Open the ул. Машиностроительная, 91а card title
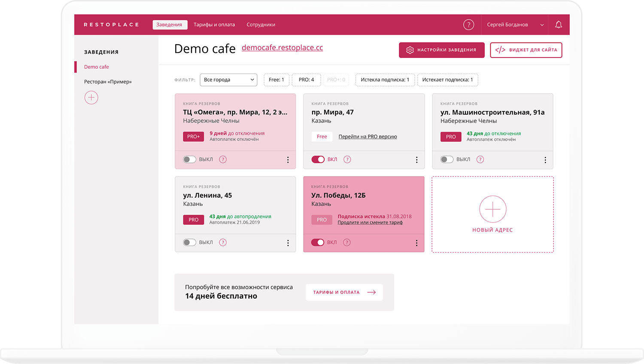Screen dimensions: 644x364 [x=492, y=112]
